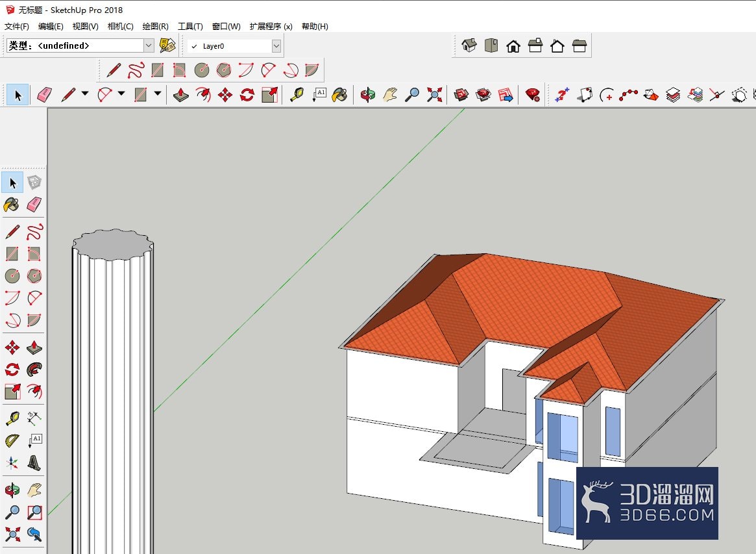Select the Move tool in the main toolbar
Image resolution: width=756 pixels, height=554 pixels.
(225, 95)
